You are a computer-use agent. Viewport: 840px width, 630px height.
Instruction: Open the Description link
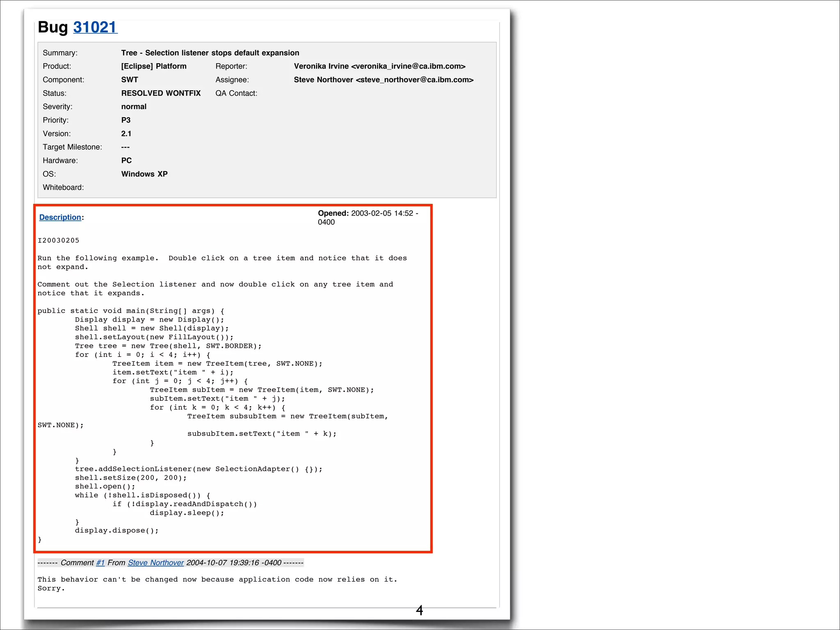60,217
